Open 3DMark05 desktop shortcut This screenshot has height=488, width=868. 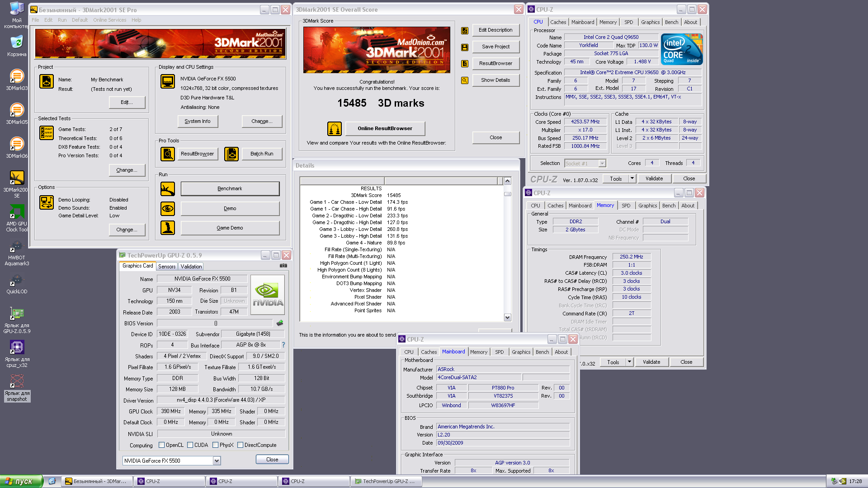click(x=17, y=113)
